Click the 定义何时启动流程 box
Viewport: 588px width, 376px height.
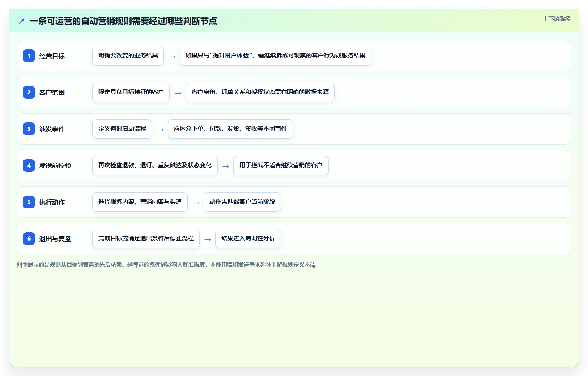pos(122,129)
